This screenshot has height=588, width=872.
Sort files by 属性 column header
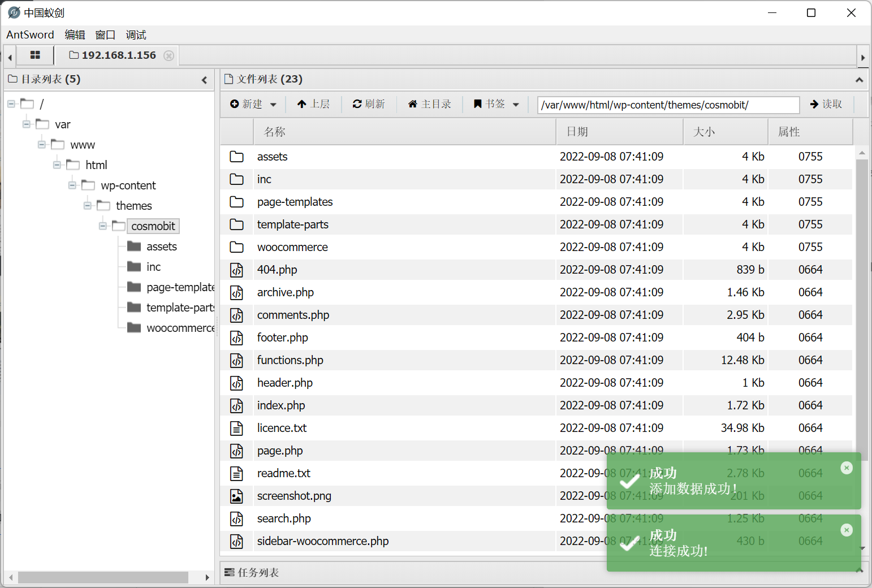(810, 132)
